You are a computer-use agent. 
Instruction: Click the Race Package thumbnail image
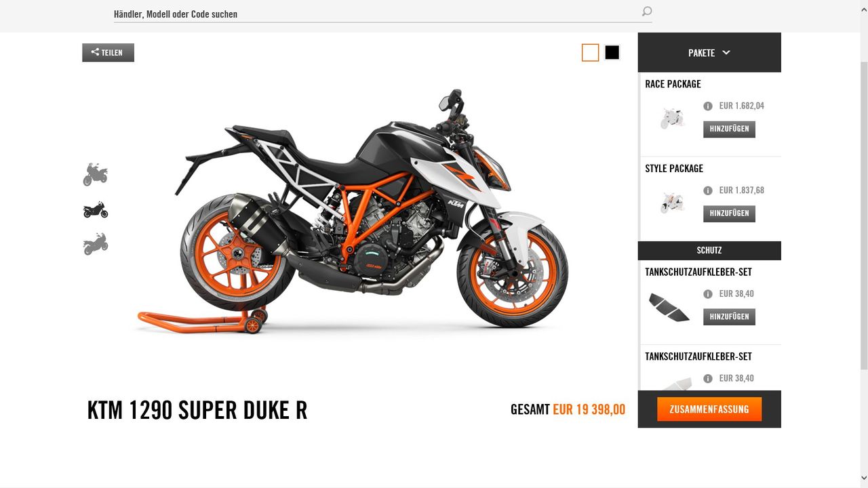tap(673, 118)
